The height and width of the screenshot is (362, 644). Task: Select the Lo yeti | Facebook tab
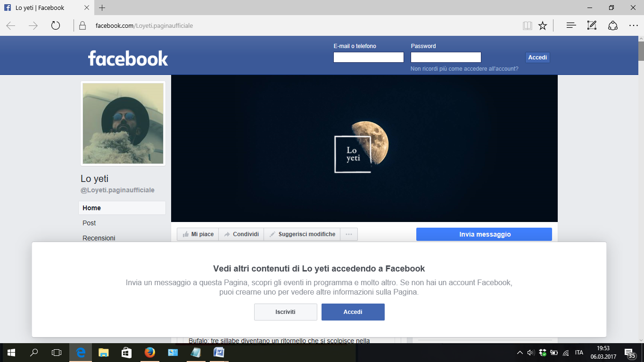[47, 8]
